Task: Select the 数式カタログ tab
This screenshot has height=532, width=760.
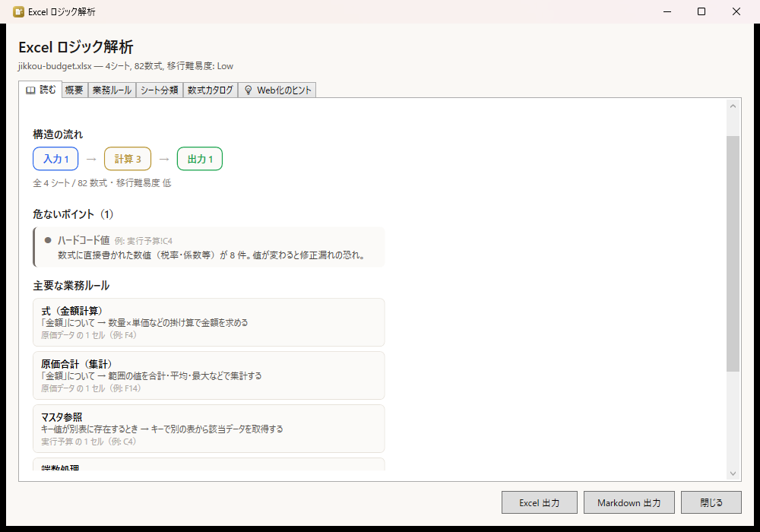Action: tap(211, 90)
